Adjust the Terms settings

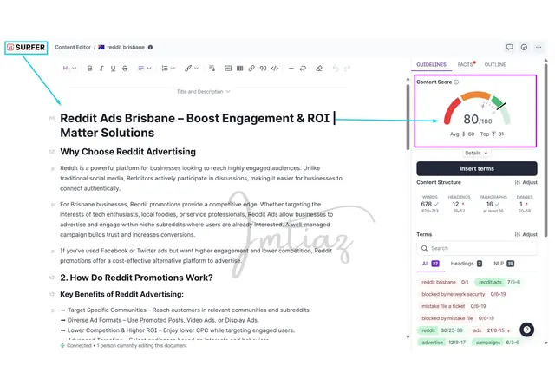pyautogui.click(x=526, y=234)
